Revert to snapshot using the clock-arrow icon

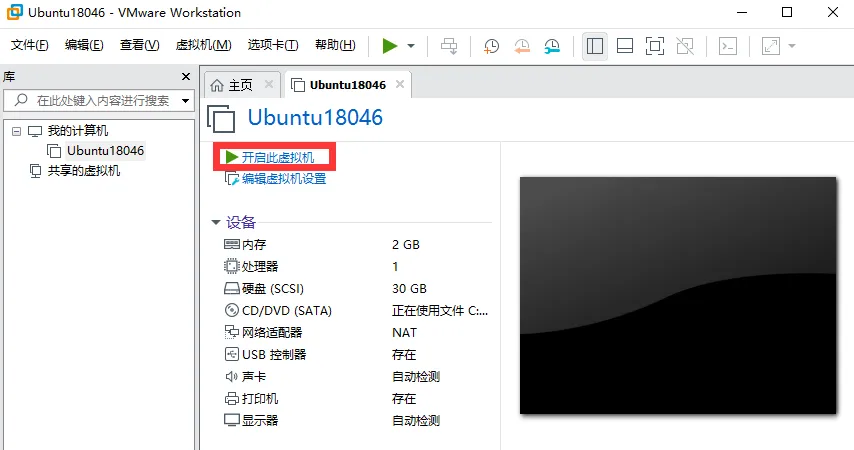click(x=522, y=46)
